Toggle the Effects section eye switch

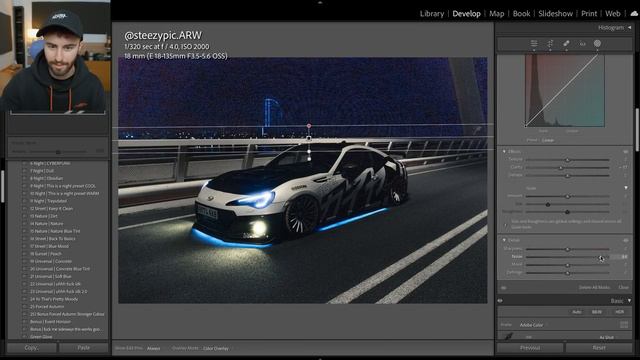625,151
